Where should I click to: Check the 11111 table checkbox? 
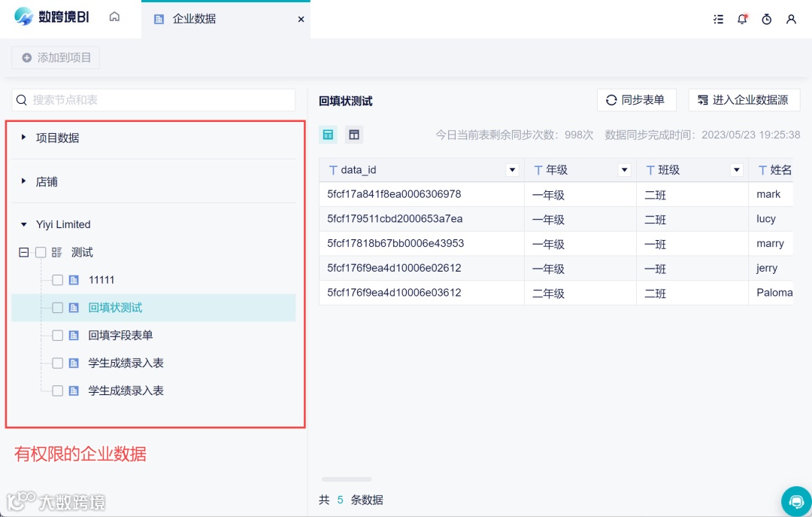(57, 280)
